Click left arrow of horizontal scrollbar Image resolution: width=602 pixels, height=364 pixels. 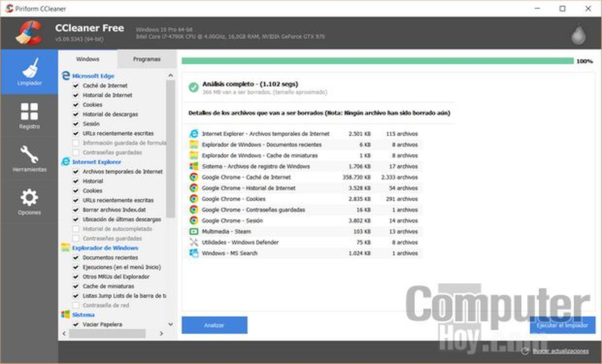[64, 333]
